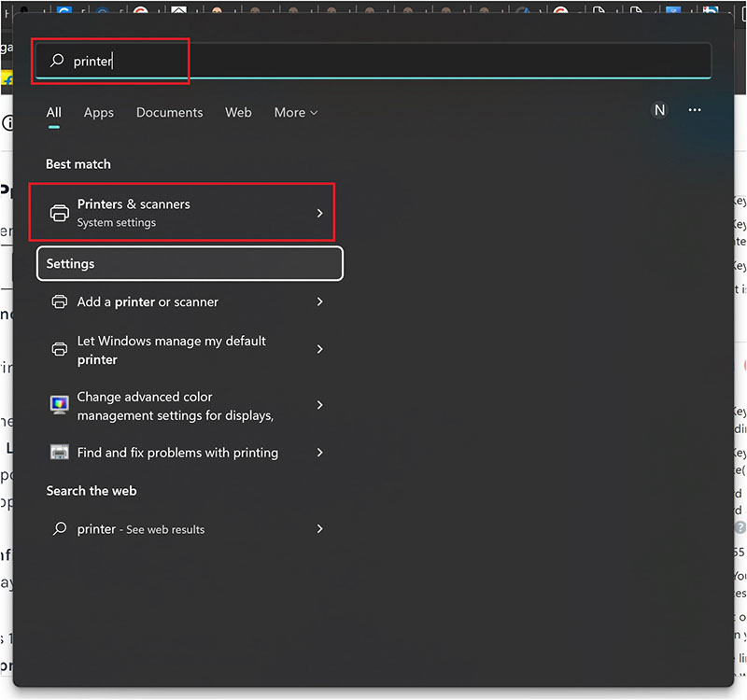The height and width of the screenshot is (700, 747).
Task: Click the troubleshoot printer icon near Find and fix problems
Action: (59, 452)
